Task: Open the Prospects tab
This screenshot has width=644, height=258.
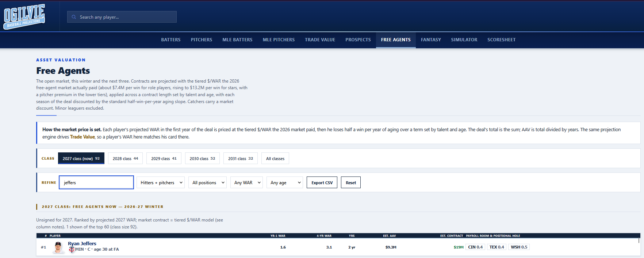Action: pos(358,40)
